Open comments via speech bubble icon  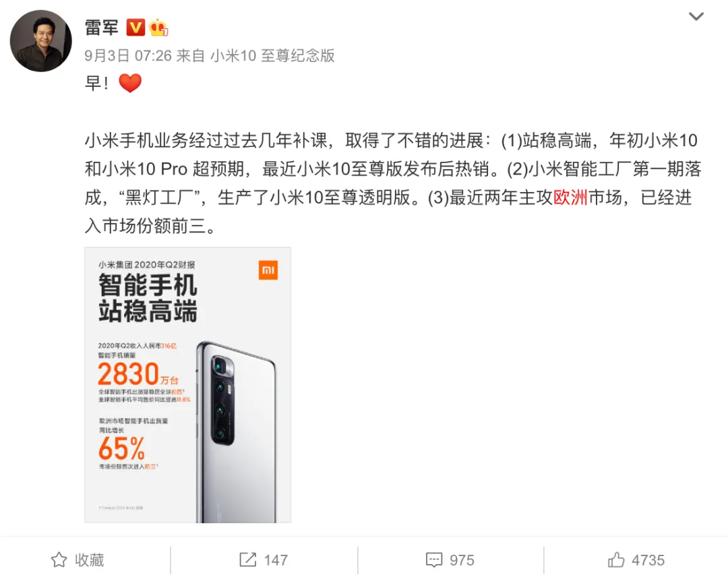[434, 560]
